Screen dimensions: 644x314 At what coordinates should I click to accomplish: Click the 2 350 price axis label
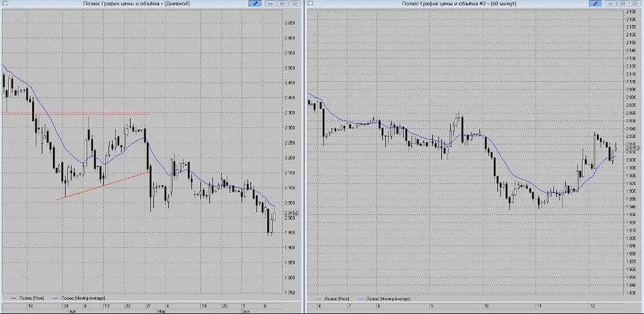tap(290, 113)
